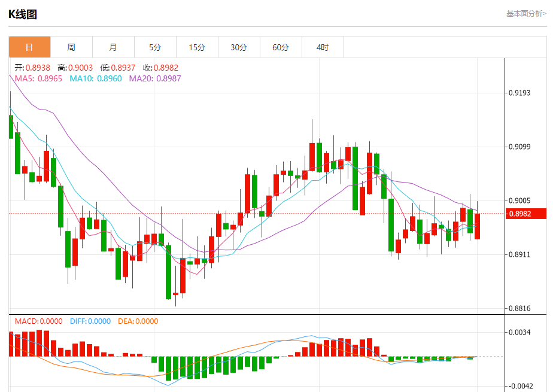553x392 pixels.
Task: Click the MA5: 0.8965 indicator label
Action: (x=38, y=78)
